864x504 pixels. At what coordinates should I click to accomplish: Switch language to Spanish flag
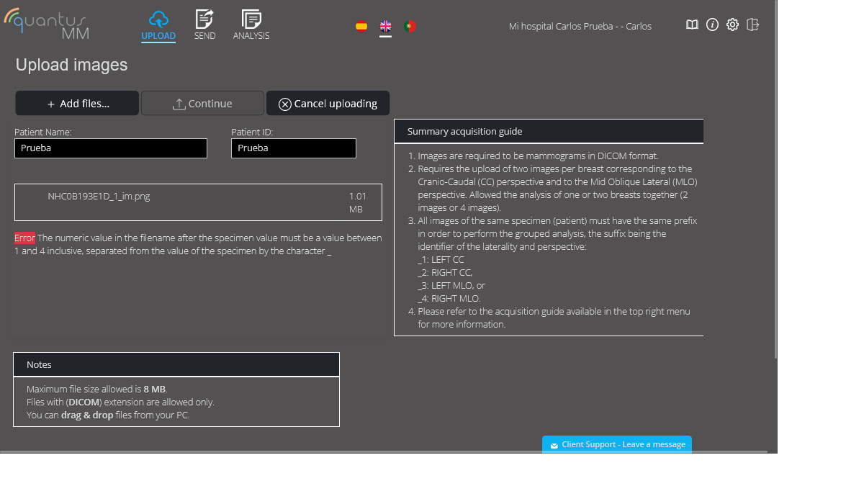[361, 27]
